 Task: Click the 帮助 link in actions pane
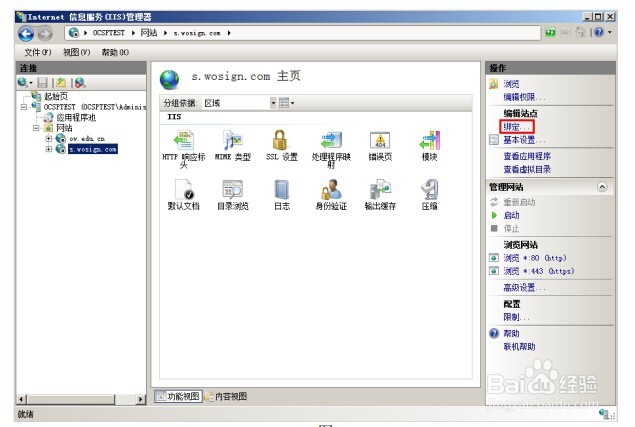[511, 333]
